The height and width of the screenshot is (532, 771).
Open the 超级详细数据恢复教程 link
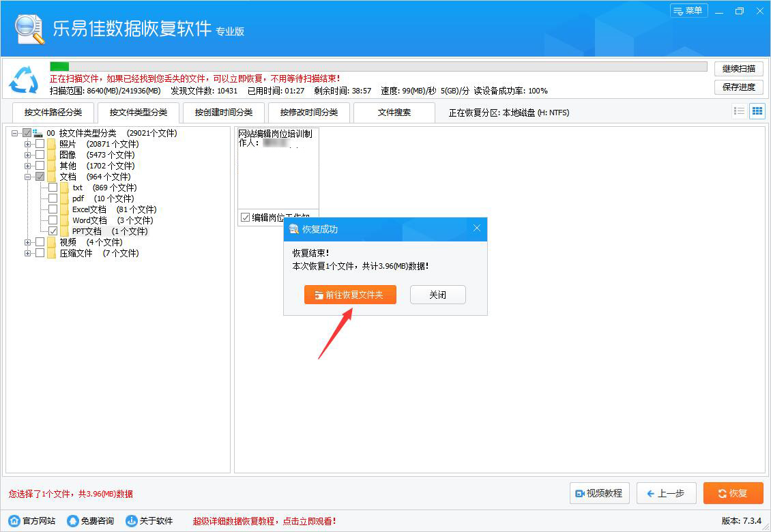tap(263, 520)
